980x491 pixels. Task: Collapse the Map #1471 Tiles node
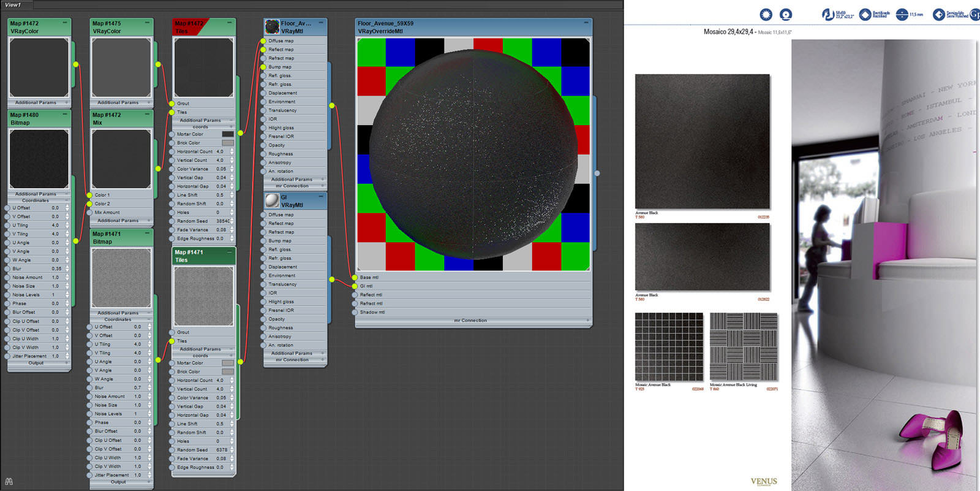pos(230,251)
